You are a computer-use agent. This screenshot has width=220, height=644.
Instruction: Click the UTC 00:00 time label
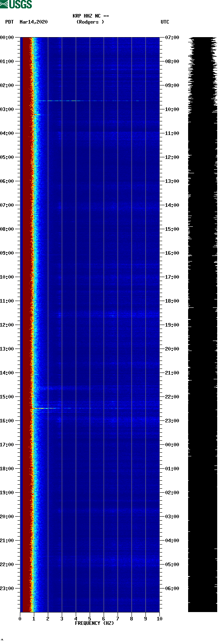point(172,445)
